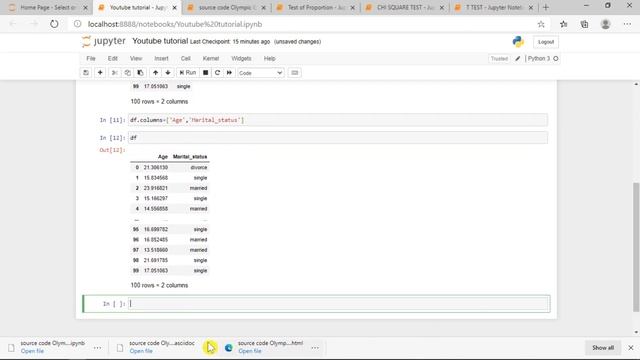Open the command palette keyboard icon
The image size is (640, 360).
tap(295, 73)
